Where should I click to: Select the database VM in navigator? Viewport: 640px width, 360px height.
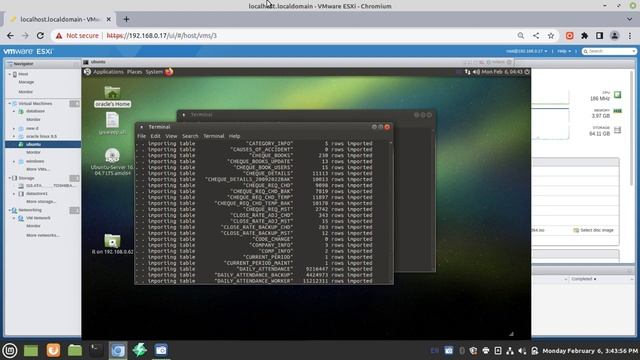pyautogui.click(x=35, y=111)
